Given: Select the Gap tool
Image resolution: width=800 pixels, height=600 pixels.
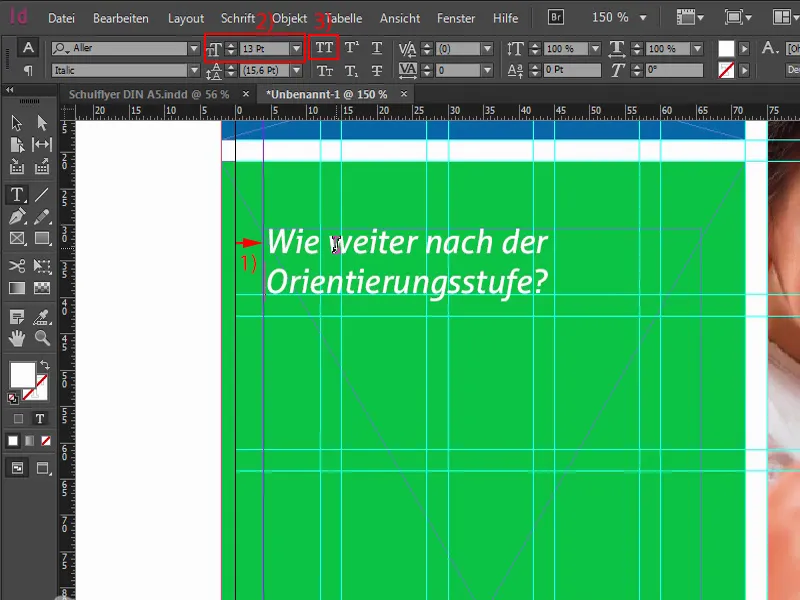Looking at the screenshot, I should [42, 144].
